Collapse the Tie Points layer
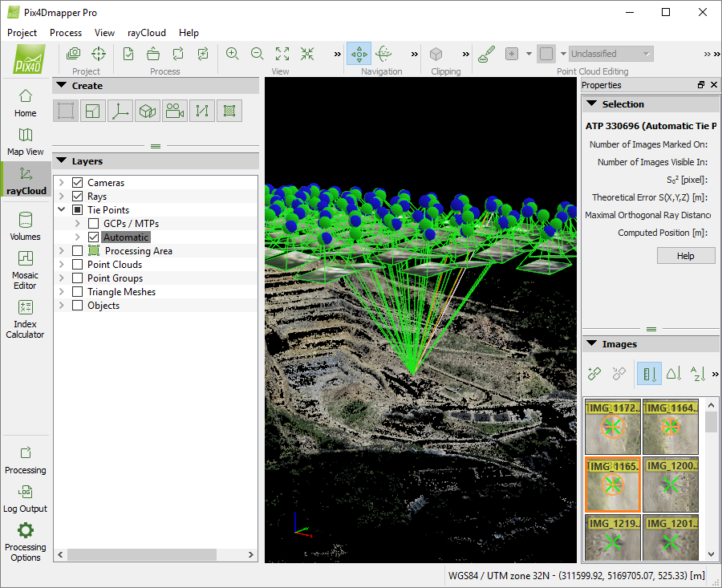 (63, 209)
